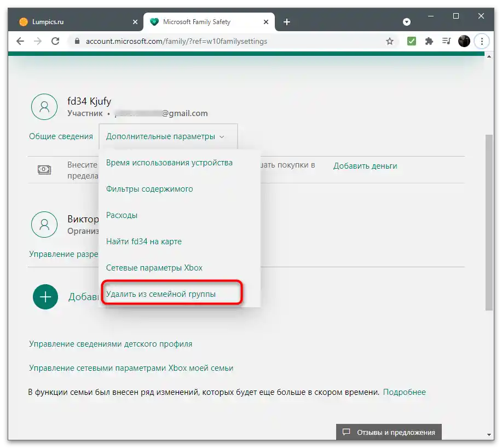Viewport: 502px width, 448px height.
Task: Close the Lumpics.ru tab
Action: (135, 22)
